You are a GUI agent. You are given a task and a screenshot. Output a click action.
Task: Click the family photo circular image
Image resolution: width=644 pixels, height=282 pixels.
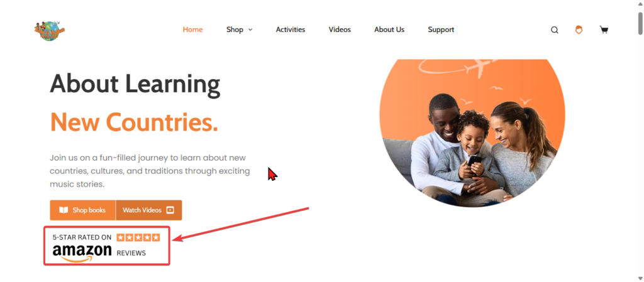472,133
